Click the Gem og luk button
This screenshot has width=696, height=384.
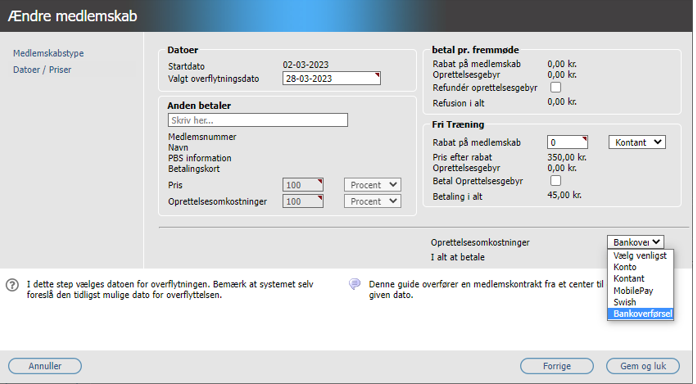[643, 366]
